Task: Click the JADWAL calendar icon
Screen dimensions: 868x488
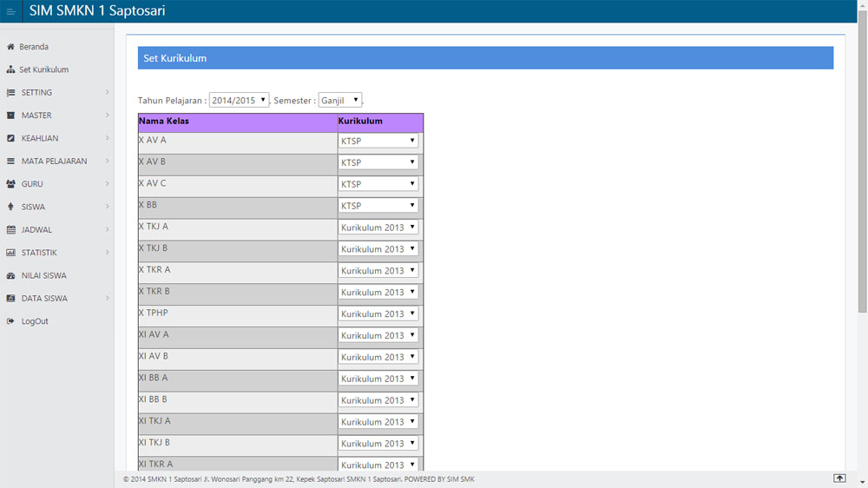Action: click(x=10, y=230)
